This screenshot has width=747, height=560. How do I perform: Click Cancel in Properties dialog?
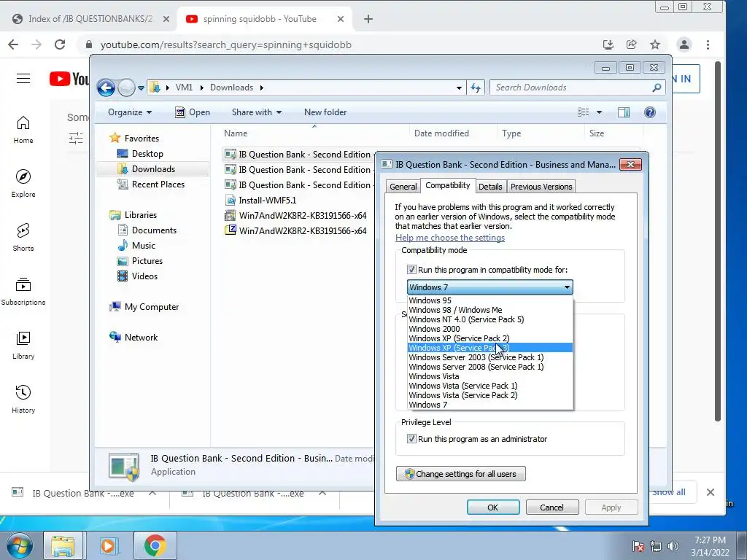(x=551, y=507)
